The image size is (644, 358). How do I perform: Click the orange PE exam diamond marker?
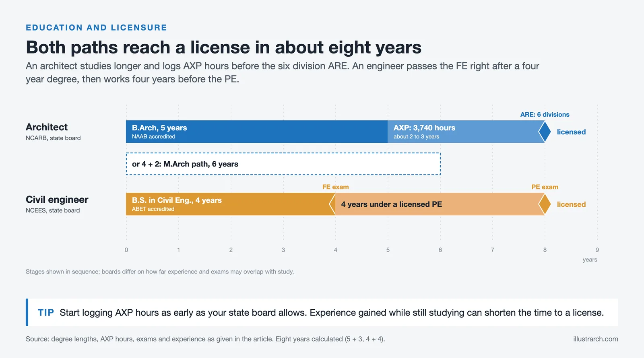click(x=545, y=204)
